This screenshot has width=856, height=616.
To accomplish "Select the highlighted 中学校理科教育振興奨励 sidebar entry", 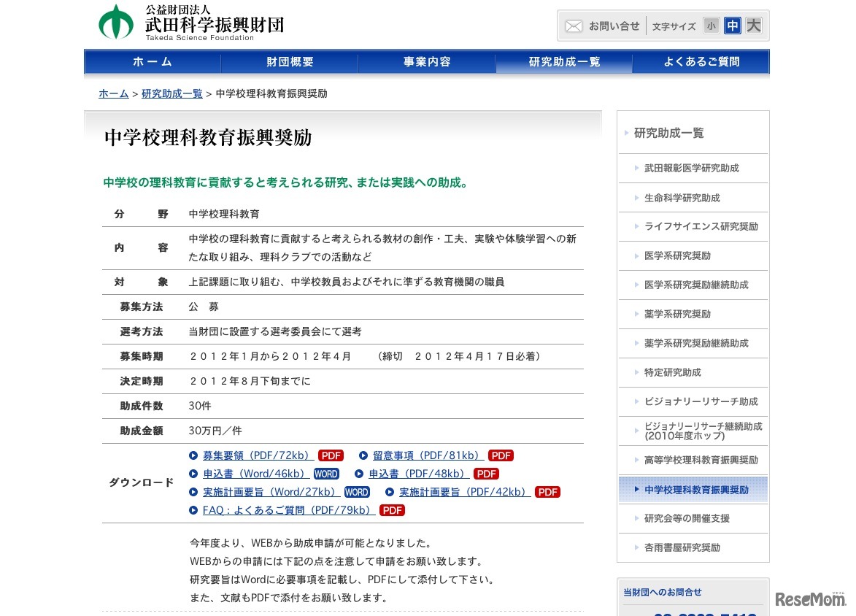I will [692, 489].
